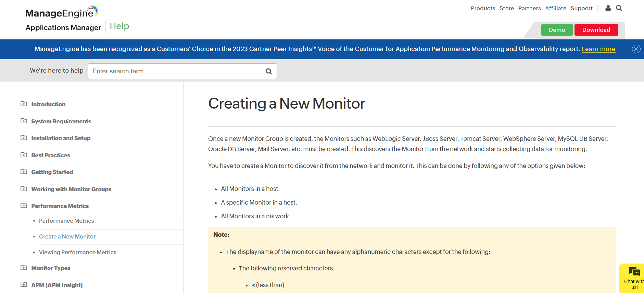This screenshot has width=644, height=293.
Task: Collapse the Performance Metrics minus icon
Action: (24, 206)
